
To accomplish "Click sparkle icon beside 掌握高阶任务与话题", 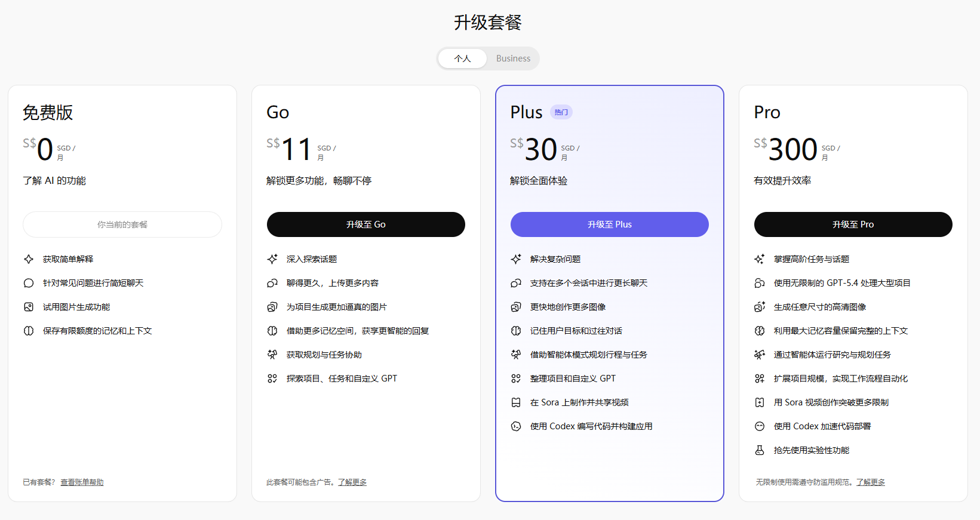I will (x=760, y=259).
